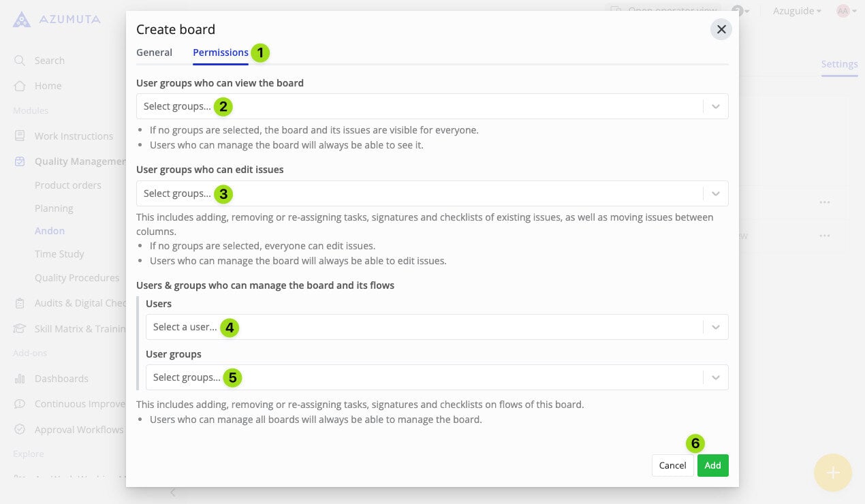This screenshot has height=504, width=865.
Task: Open the Select a user dropdown arrow
Action: 716,327
